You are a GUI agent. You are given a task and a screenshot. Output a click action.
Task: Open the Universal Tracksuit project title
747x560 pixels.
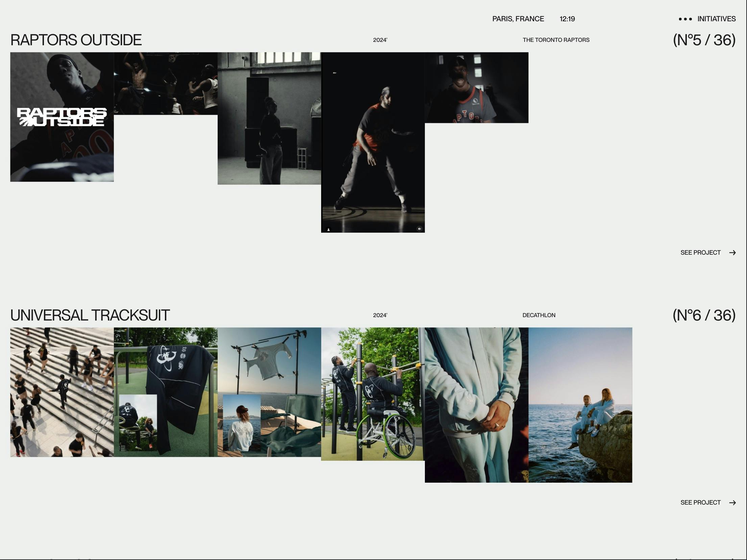click(x=90, y=315)
